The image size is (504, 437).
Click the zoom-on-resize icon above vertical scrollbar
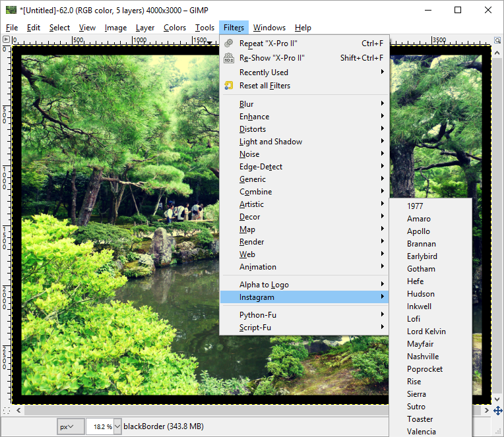click(498, 40)
